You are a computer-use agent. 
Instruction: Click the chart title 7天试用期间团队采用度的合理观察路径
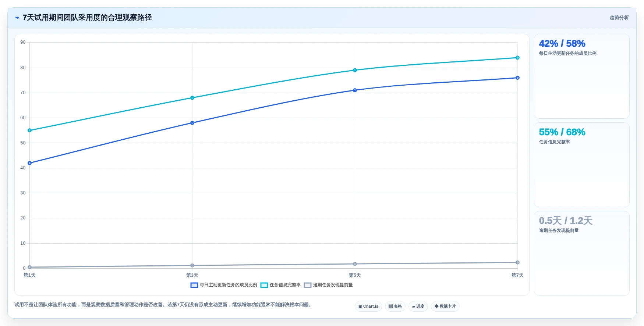(x=87, y=18)
